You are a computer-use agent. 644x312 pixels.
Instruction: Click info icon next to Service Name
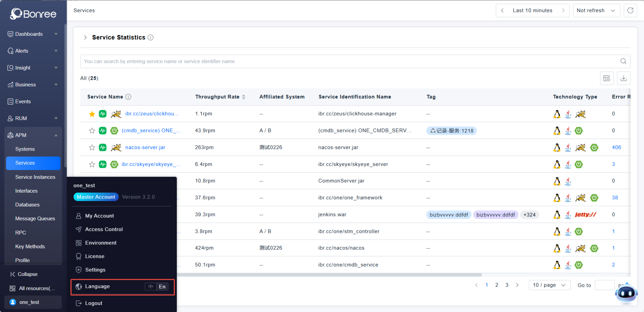pyautogui.click(x=128, y=97)
